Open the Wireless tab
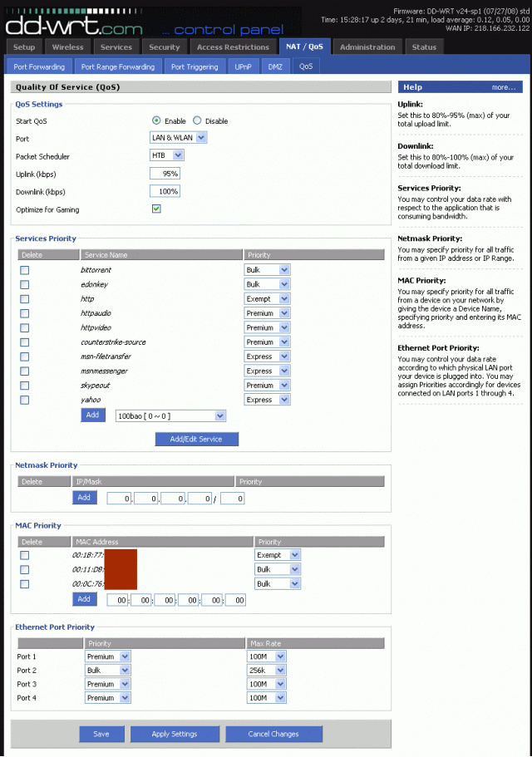The width and height of the screenshot is (532, 757). pos(67,47)
